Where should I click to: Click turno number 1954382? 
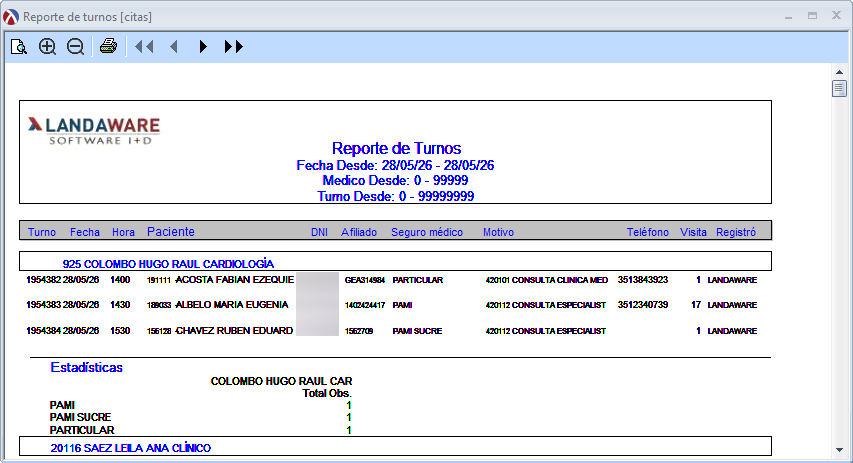[x=44, y=280]
